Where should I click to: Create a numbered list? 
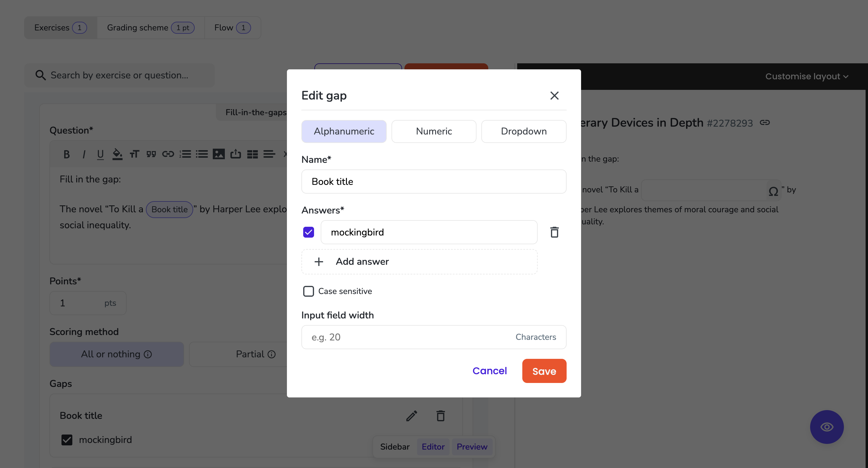tap(185, 154)
